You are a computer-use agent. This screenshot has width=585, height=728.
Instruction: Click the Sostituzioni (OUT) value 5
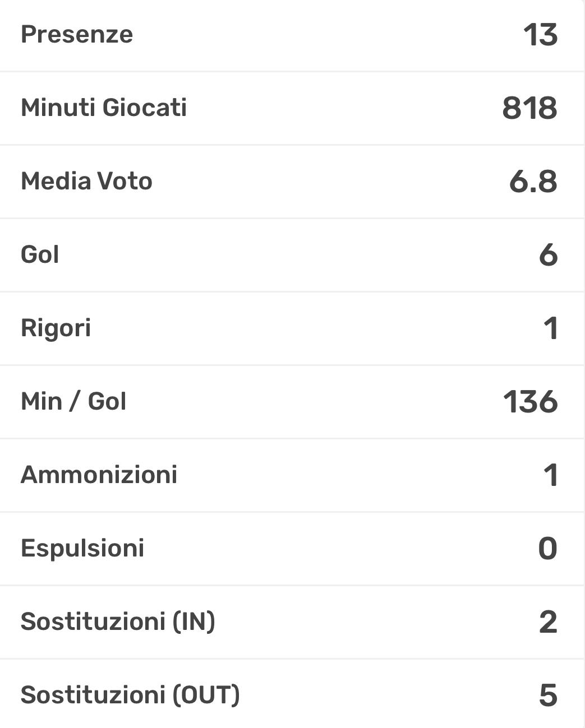548,695
